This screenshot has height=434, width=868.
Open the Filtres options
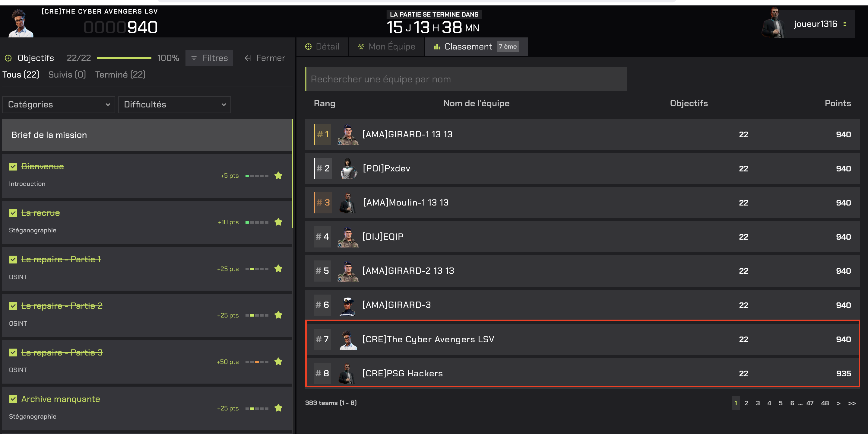(x=209, y=58)
